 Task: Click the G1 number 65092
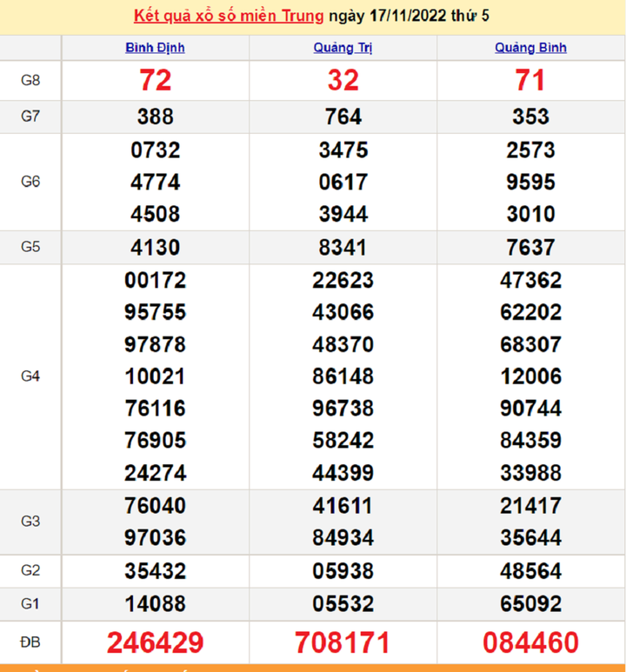[530, 603]
